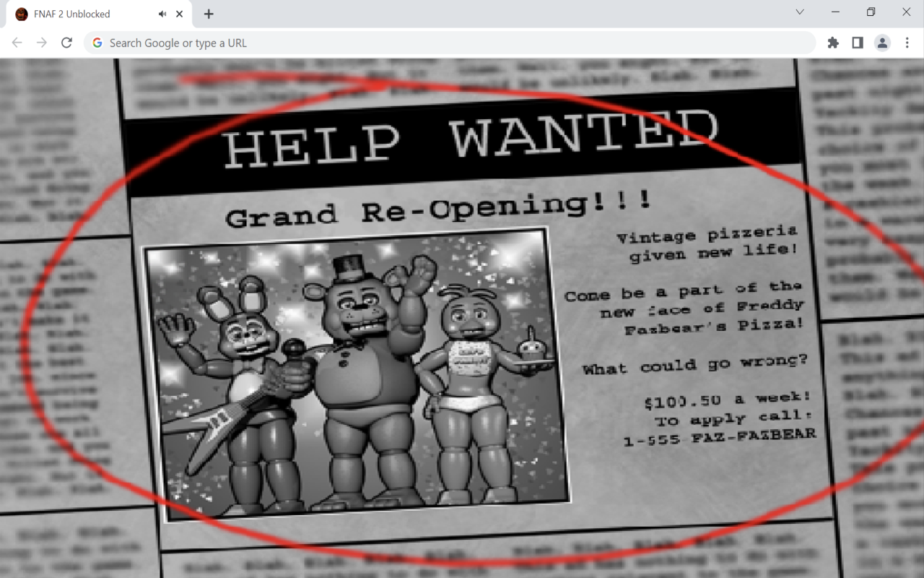
Task: Open a new tab with the plus button
Action: click(209, 14)
